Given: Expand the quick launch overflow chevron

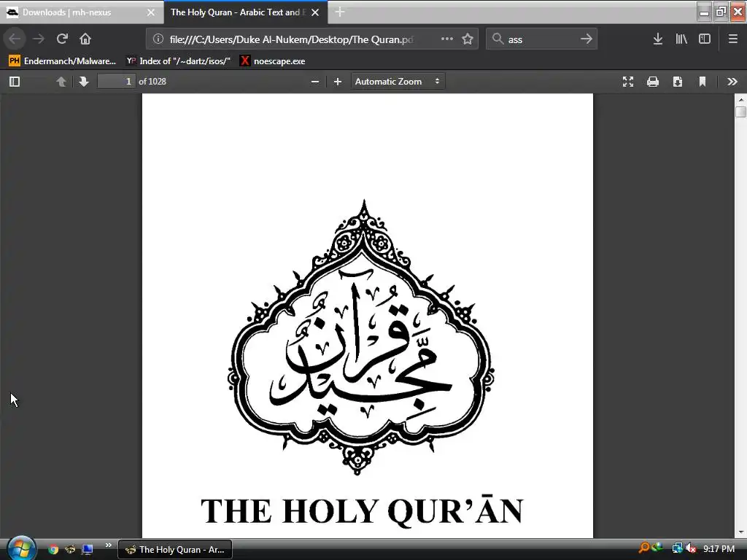Looking at the screenshot, I should [109, 545].
